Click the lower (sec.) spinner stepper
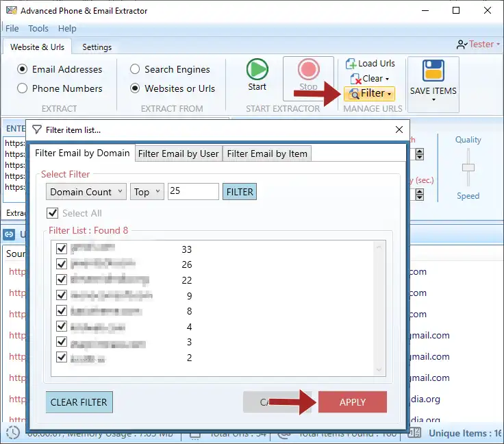Image resolution: width=504 pixels, height=444 pixels. 420,195
